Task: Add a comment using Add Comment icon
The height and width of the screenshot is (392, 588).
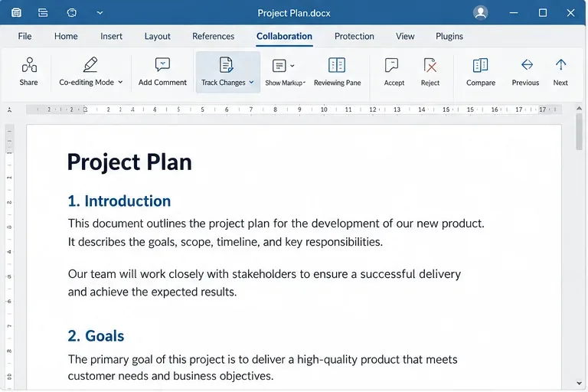Action: (162, 65)
